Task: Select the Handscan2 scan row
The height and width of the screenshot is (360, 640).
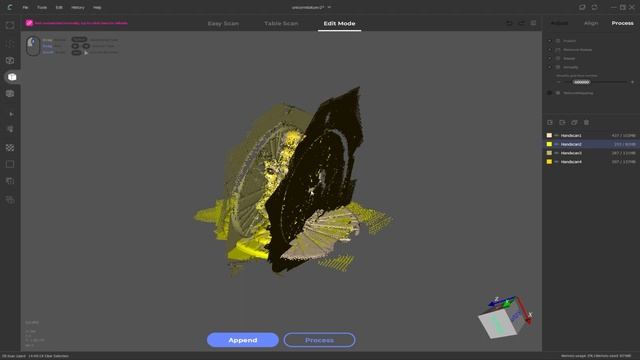Action: click(x=591, y=144)
